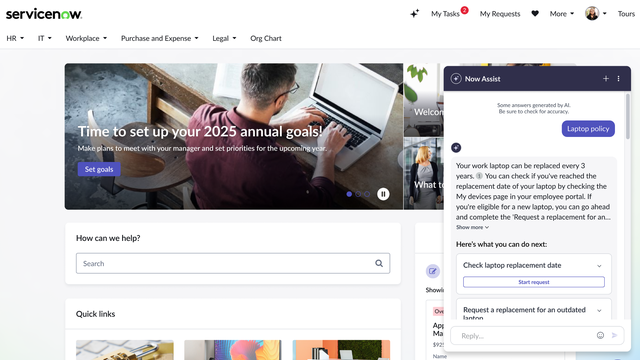
Task: Collapse Check laptop replacement date card
Action: click(x=599, y=266)
